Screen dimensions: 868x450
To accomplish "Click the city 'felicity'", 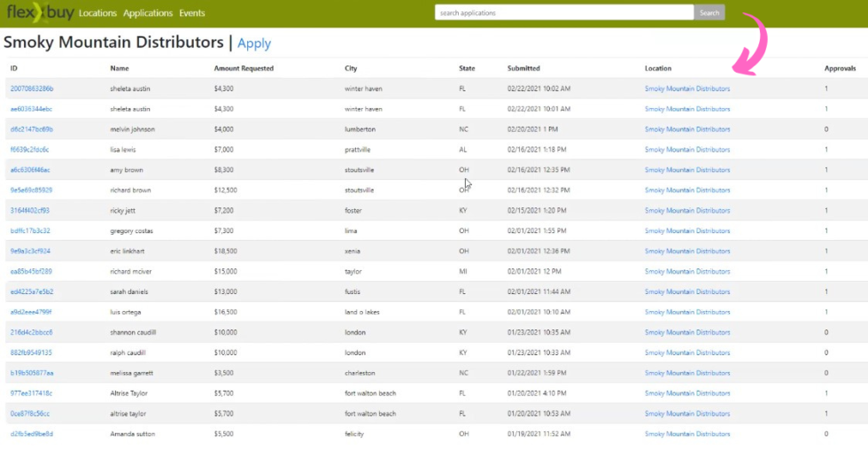I will (354, 434).
